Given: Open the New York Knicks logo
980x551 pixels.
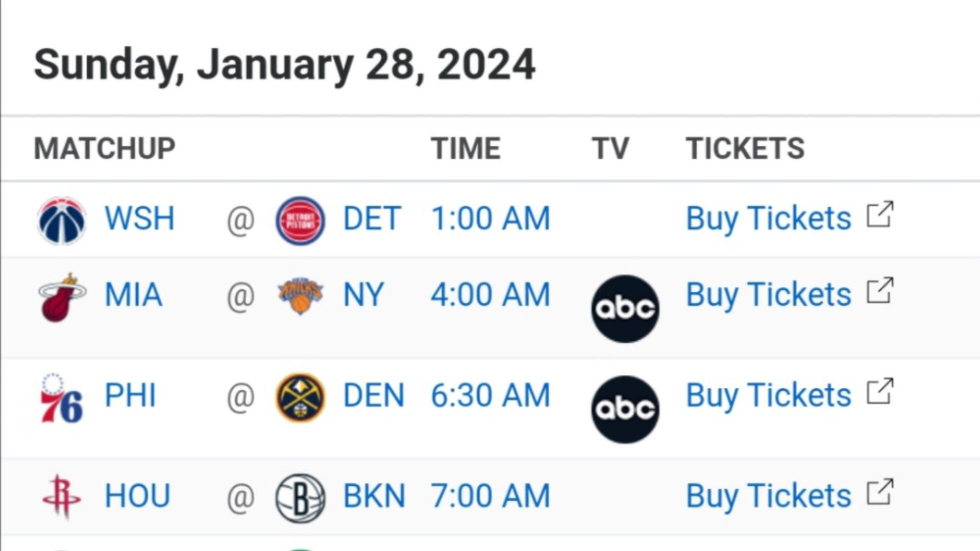Looking at the screenshot, I should (300, 296).
